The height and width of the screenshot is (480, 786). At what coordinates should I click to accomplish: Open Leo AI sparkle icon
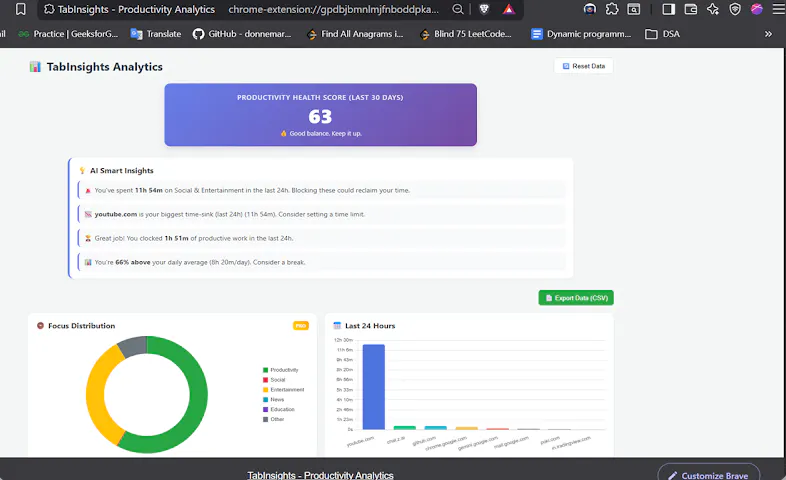[713, 9]
